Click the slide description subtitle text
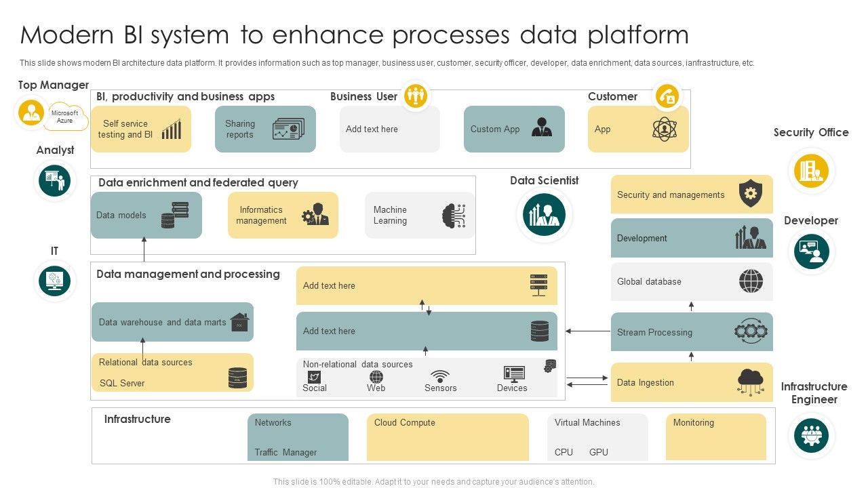Image resolution: width=868 pixels, height=488 pixels. coord(387,63)
